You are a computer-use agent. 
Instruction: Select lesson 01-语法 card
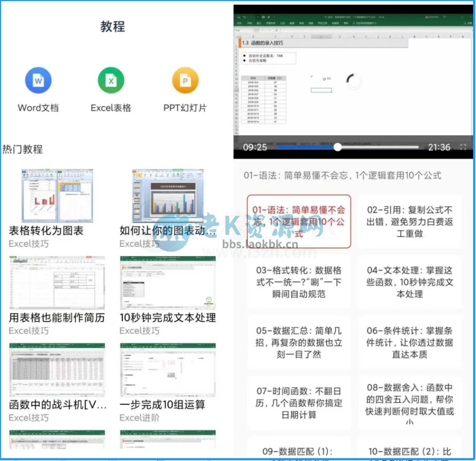pyautogui.click(x=299, y=221)
